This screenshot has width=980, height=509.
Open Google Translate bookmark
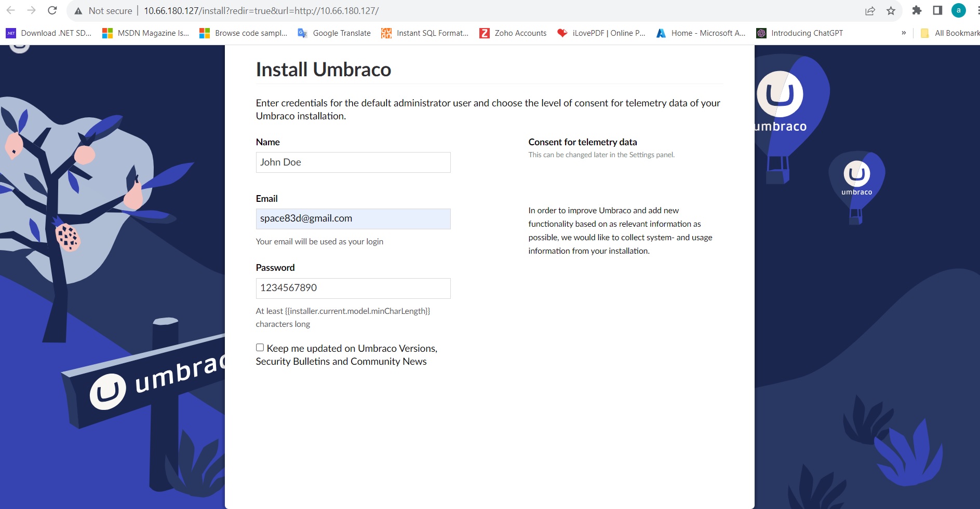coord(334,33)
